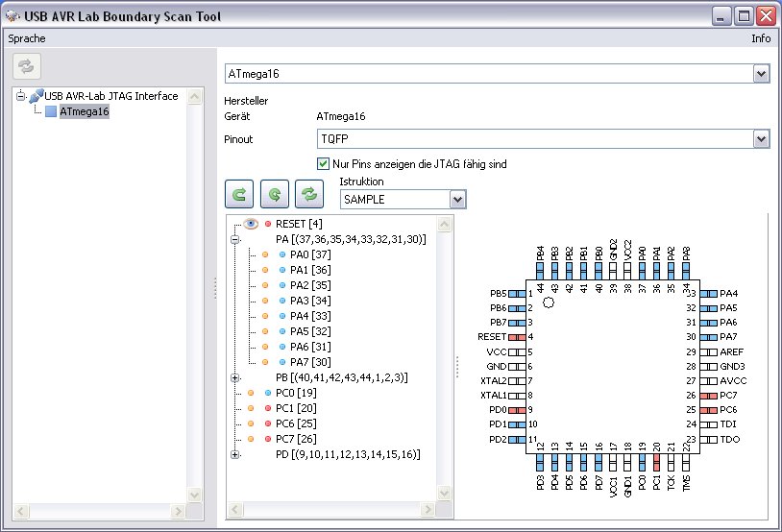Select the USB AVR-Lab JTAG Interface label
This screenshot has height=532, width=782.
pos(111,96)
